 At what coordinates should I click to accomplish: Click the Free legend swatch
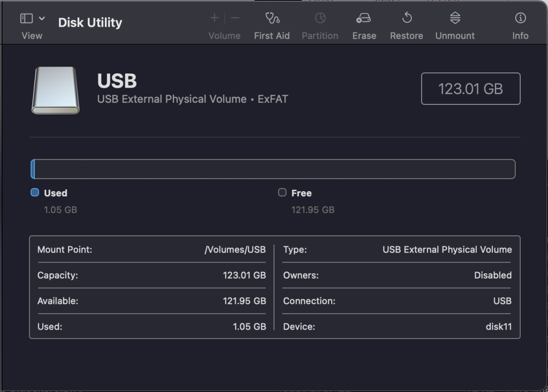(x=283, y=193)
